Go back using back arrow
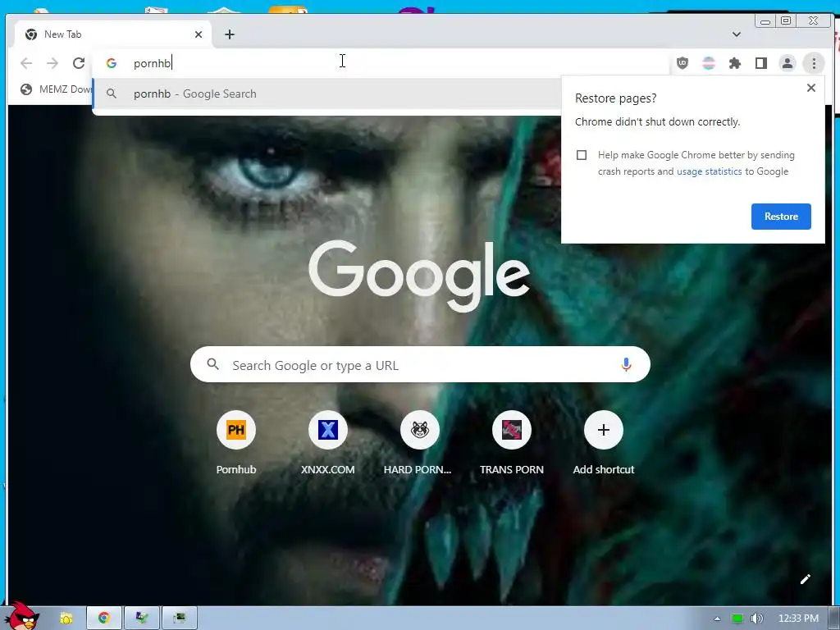The width and height of the screenshot is (840, 630). pyautogui.click(x=26, y=63)
